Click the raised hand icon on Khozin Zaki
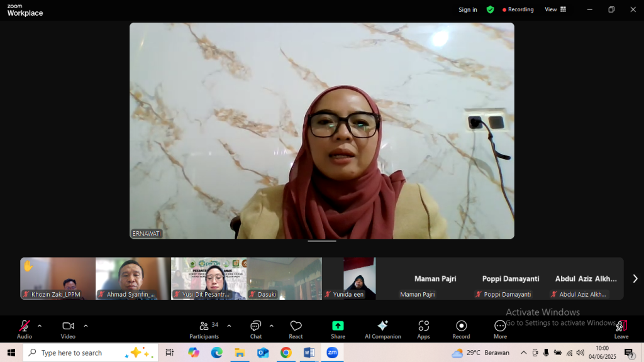Image resolution: width=644 pixels, height=362 pixels. click(x=28, y=266)
